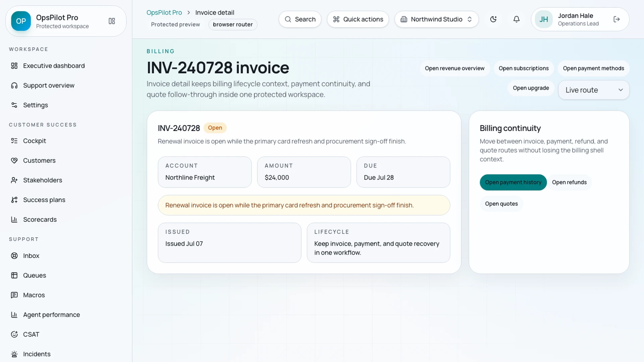The image size is (644, 362).
Task: Click the Incidents siren icon
Action: (14, 354)
